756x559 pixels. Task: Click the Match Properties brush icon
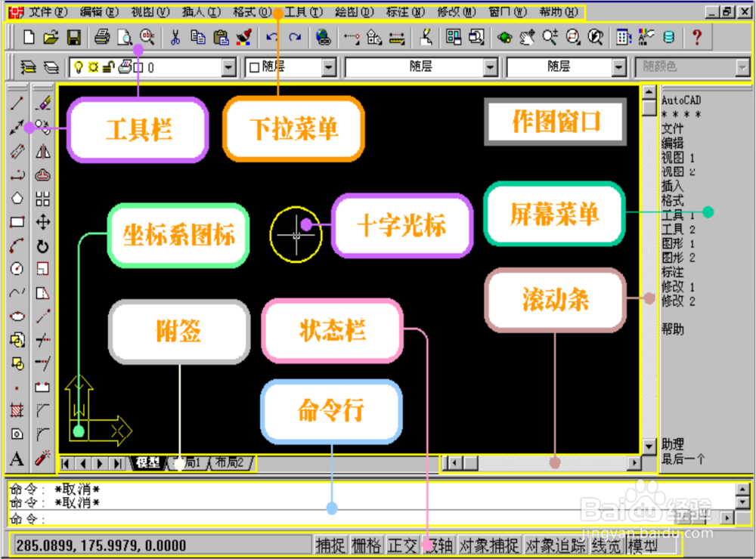click(x=243, y=38)
